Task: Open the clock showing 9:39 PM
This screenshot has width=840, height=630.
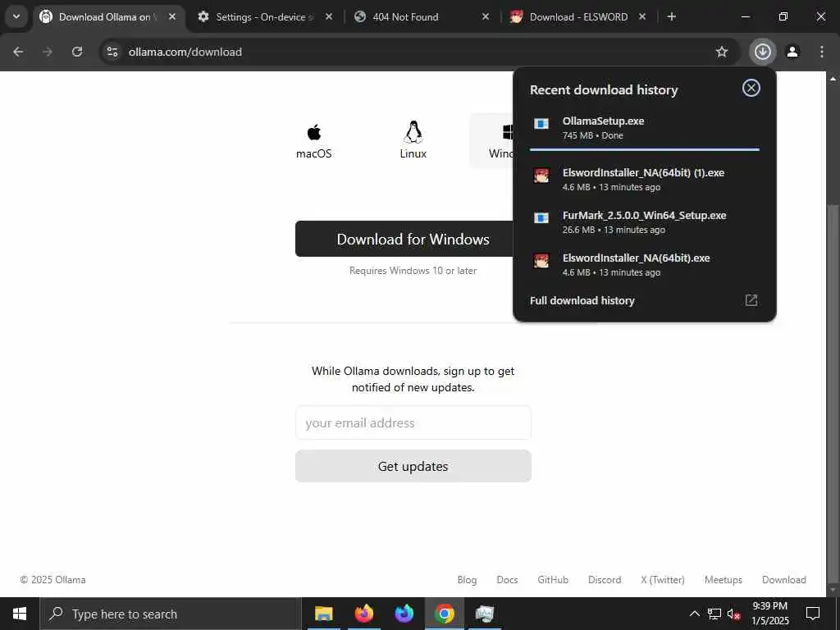Action: [x=769, y=614]
